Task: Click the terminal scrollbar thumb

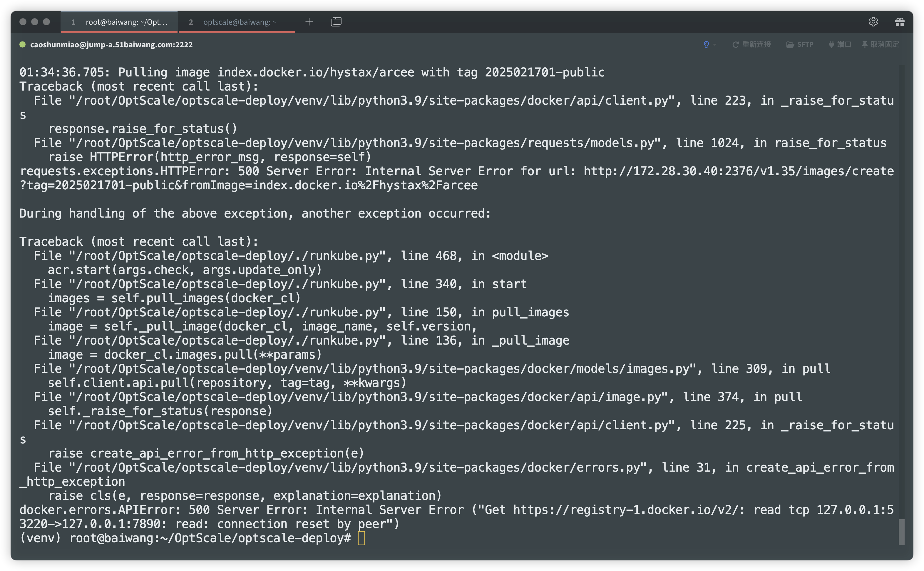Action: point(901,532)
